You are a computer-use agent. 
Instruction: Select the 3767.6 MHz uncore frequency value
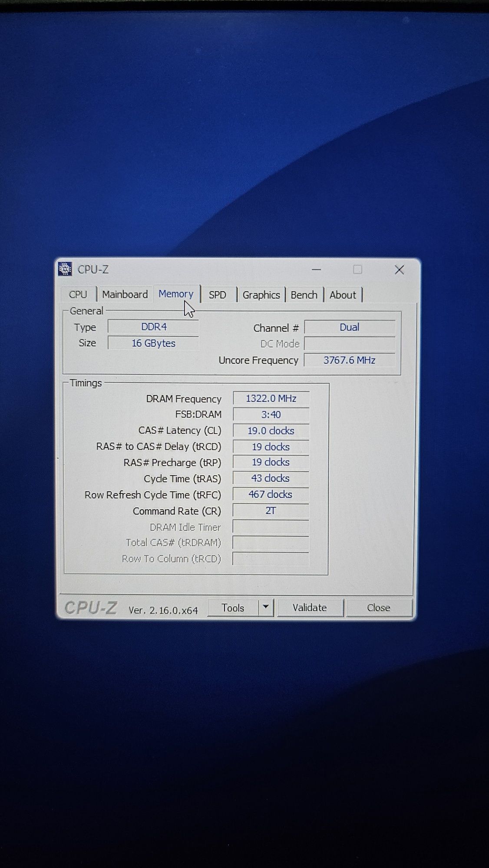350,360
